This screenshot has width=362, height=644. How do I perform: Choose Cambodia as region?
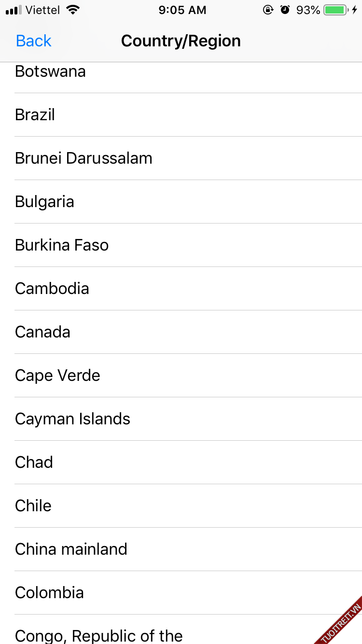pos(52,289)
